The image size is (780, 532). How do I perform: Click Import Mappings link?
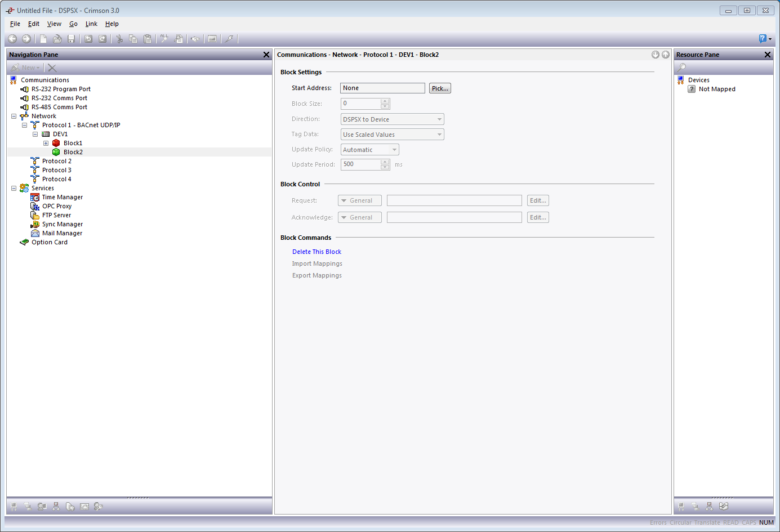coord(317,263)
